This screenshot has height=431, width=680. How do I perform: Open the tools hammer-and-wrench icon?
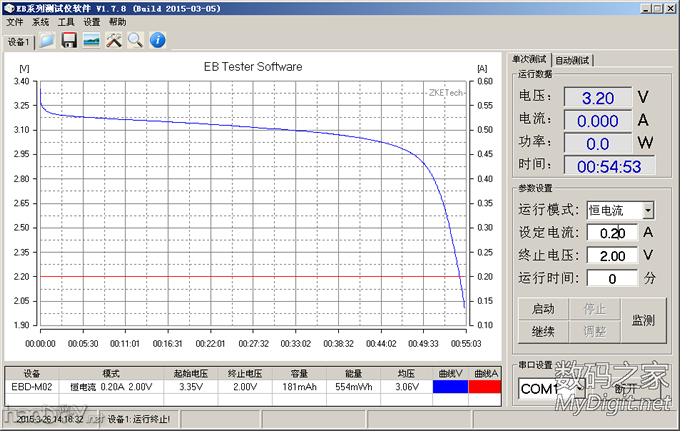click(x=113, y=40)
